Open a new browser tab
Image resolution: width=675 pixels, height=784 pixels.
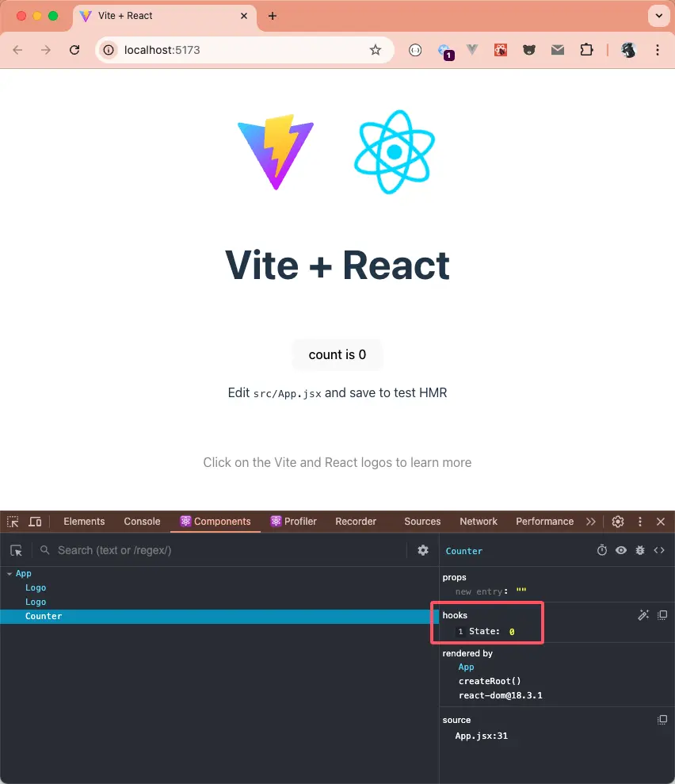[273, 16]
